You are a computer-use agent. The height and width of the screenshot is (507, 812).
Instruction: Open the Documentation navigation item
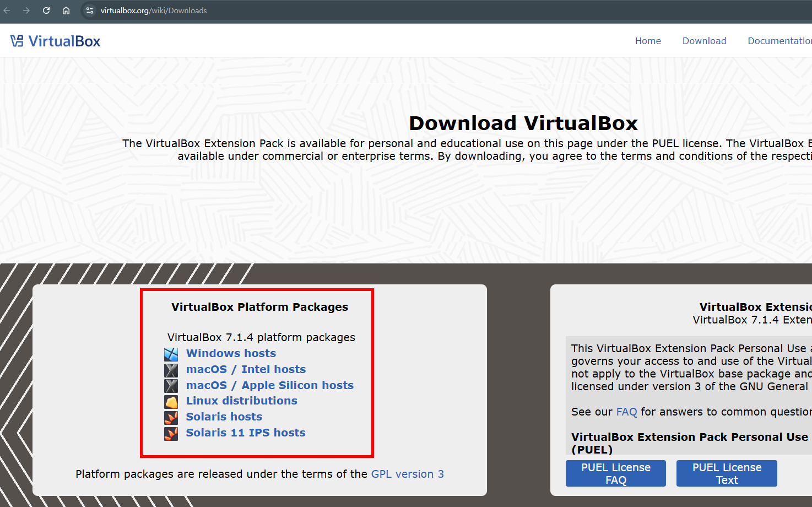(x=779, y=41)
